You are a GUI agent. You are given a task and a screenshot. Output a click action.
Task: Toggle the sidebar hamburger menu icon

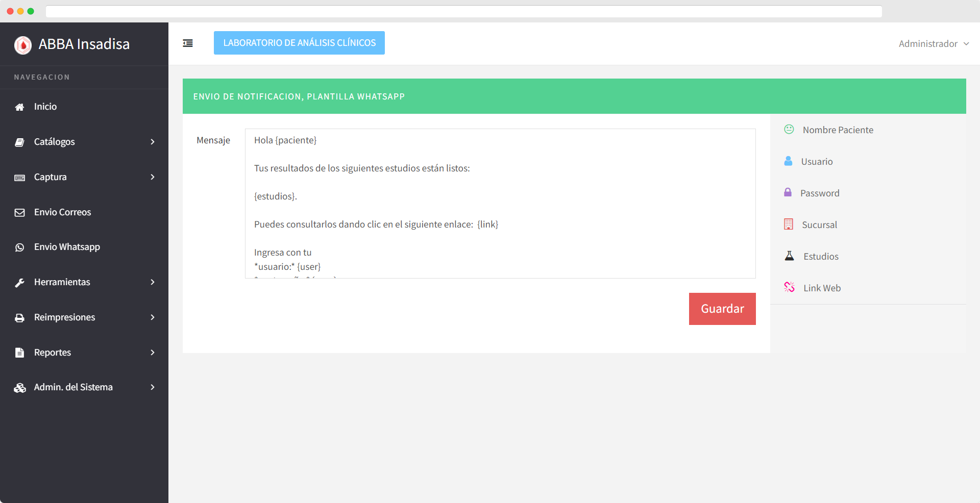point(188,43)
